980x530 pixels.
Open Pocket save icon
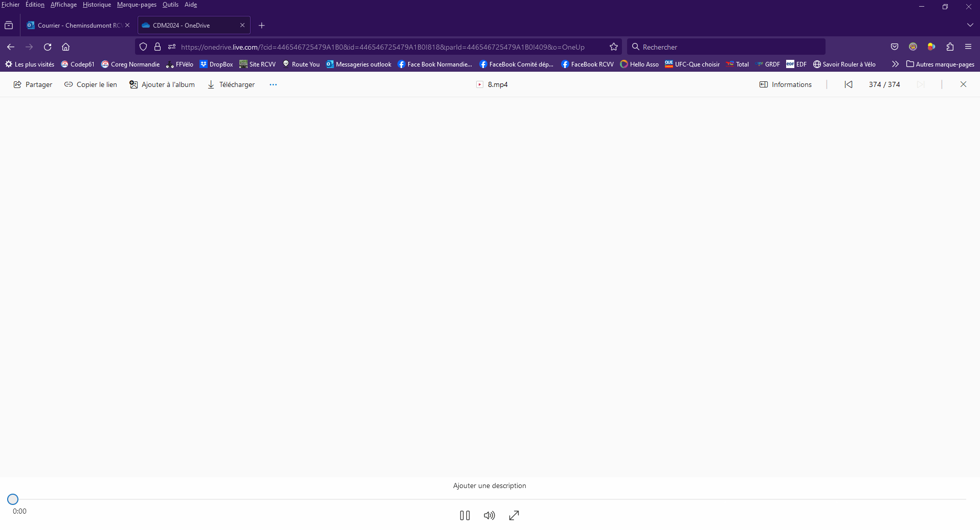click(x=895, y=47)
